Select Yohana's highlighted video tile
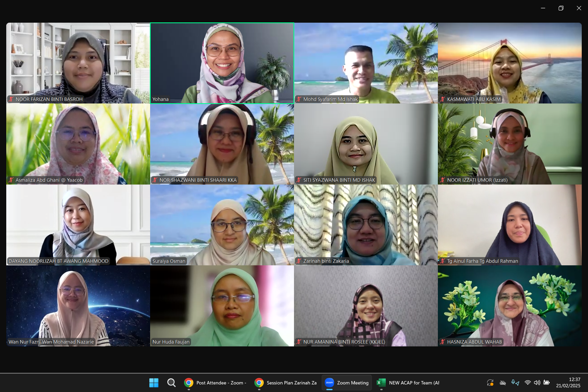 click(x=222, y=63)
